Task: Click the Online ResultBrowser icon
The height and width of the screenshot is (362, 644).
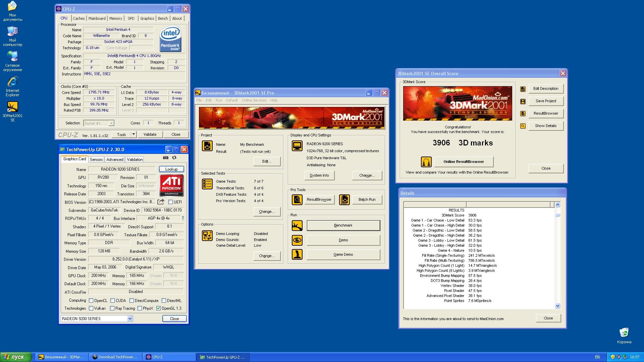Action: (426, 162)
